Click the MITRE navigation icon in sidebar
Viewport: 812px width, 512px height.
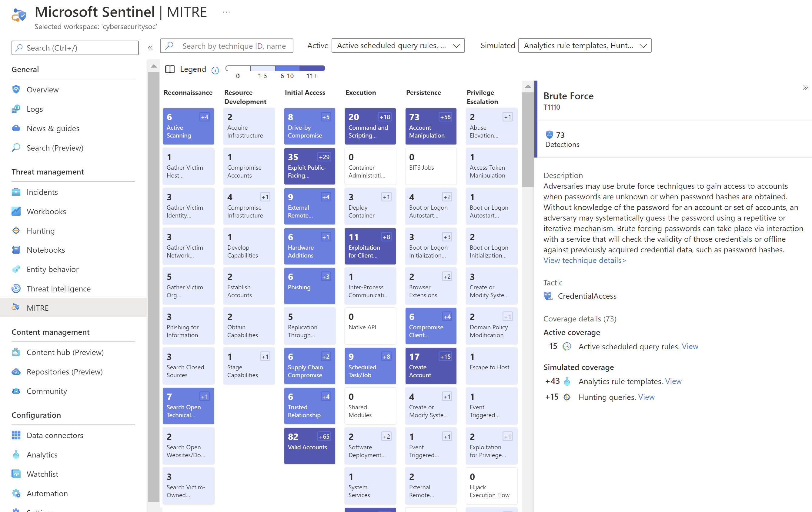16,307
